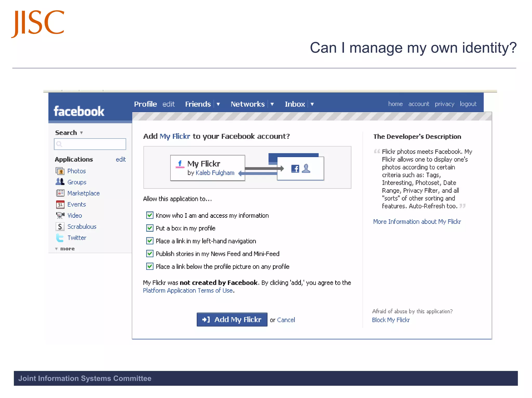This screenshot has height=398, width=532.
Task: Uncheck Place a link in left-hand navigation
Action: click(x=150, y=241)
